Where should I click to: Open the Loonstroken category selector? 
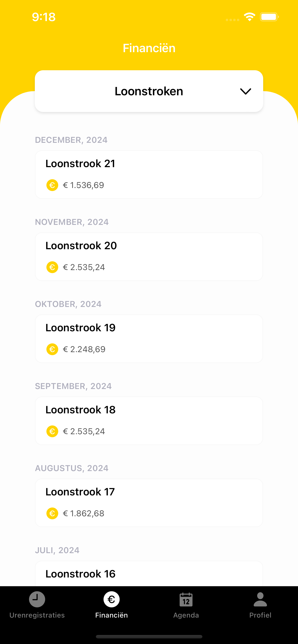coord(149,91)
